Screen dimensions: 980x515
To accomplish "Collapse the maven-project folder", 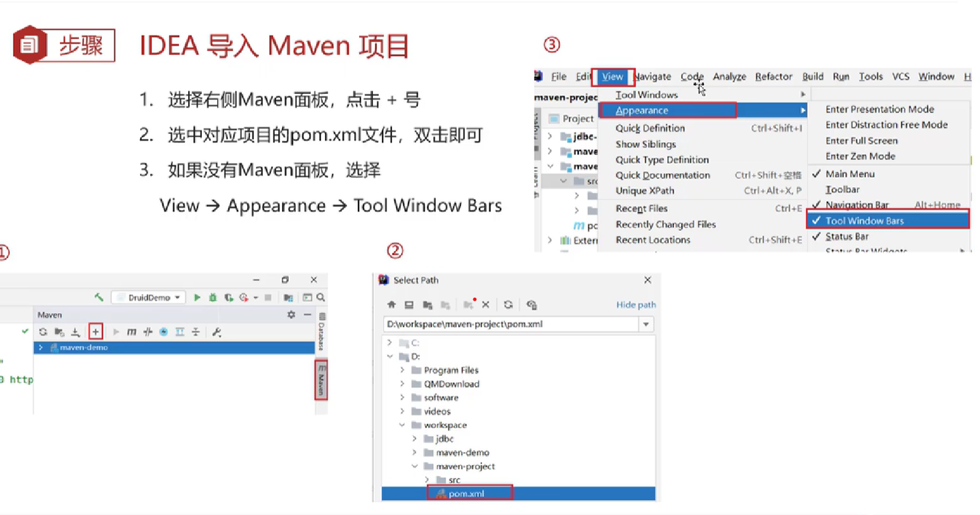I will (414, 466).
